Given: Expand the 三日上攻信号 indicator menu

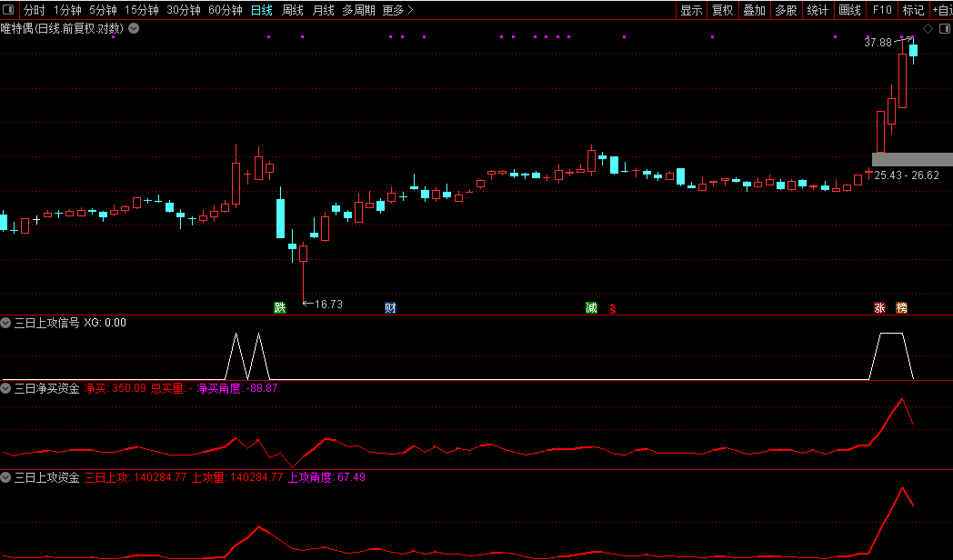Looking at the screenshot, I should point(5,323).
